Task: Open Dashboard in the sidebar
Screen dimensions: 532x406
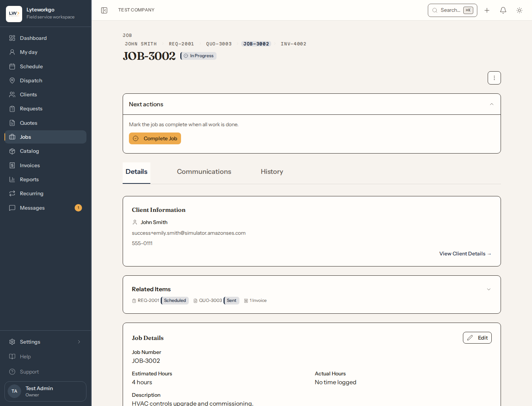Action: click(x=45, y=38)
